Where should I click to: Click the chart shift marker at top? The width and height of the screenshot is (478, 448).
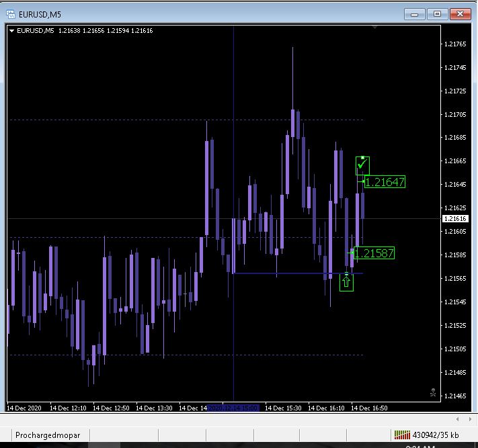[x=375, y=28]
